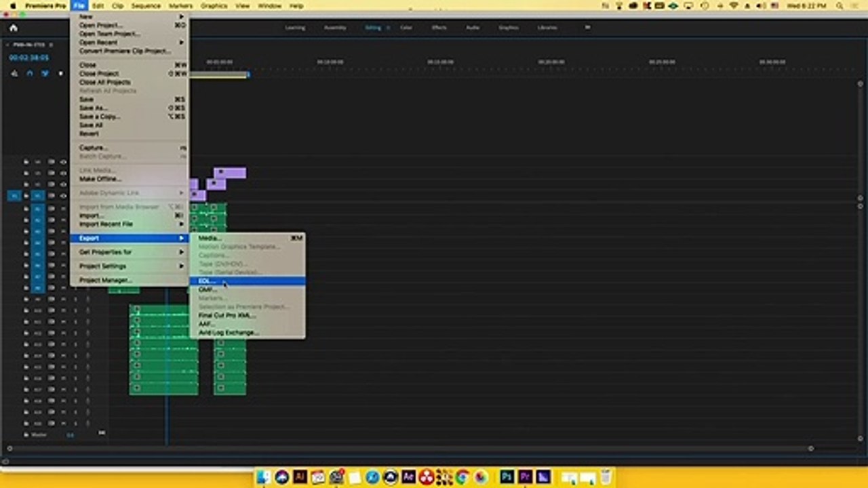Toggle lock on the top video track
The width and height of the screenshot is (868, 488).
pyautogui.click(x=26, y=162)
